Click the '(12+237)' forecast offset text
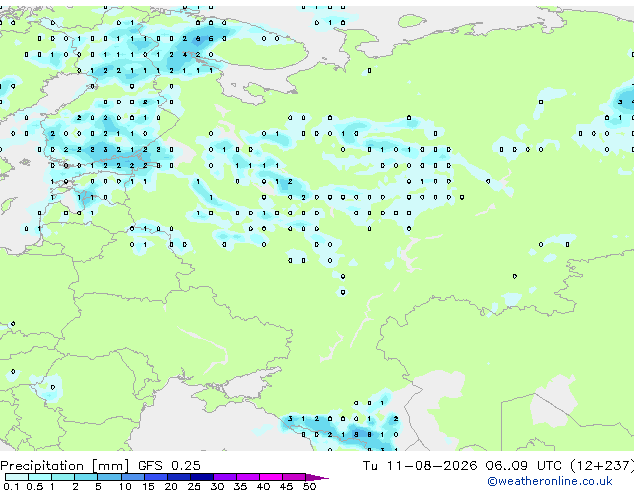Viewport: 634px width, 490px height. [x=602, y=465]
